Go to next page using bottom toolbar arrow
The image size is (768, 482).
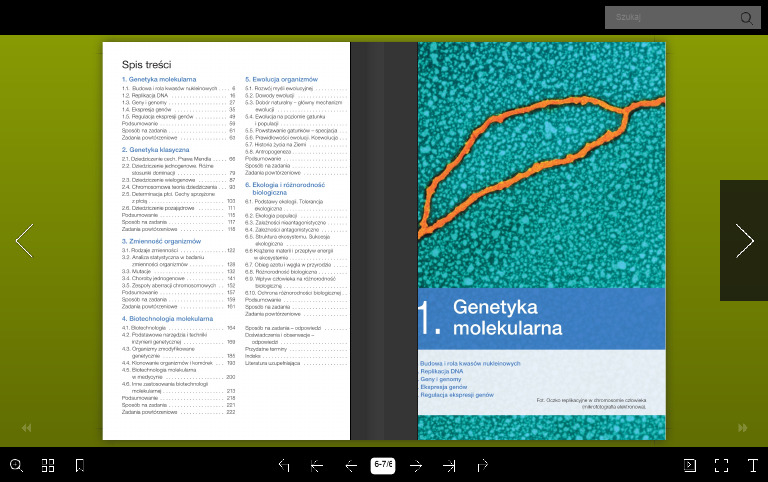tap(417, 465)
